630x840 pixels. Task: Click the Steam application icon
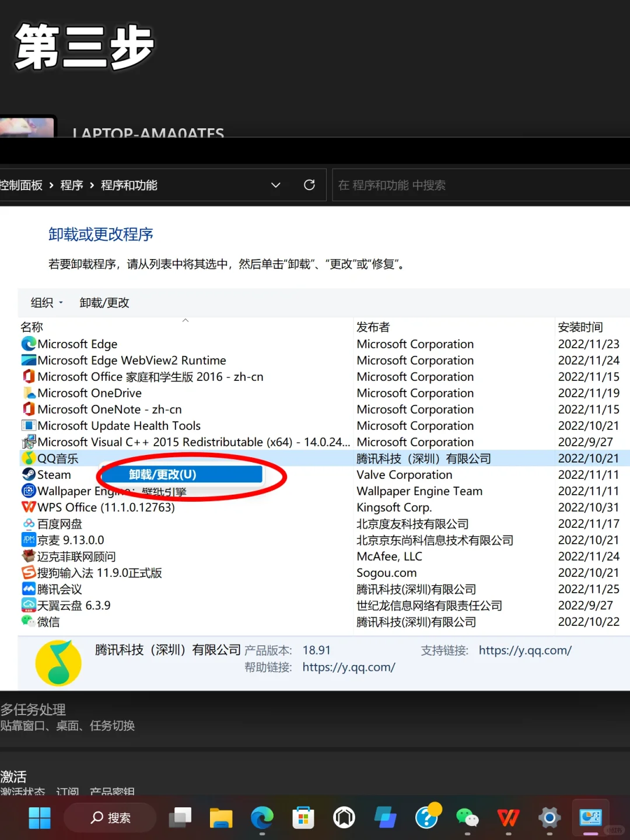pyautogui.click(x=28, y=475)
